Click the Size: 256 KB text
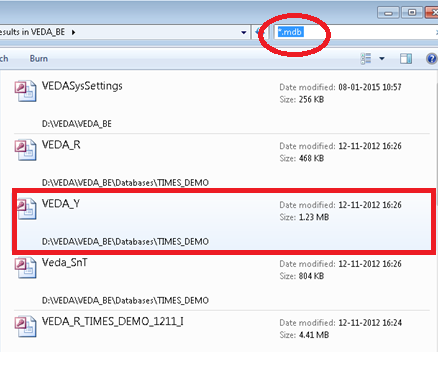The height and width of the screenshot is (381, 438). click(302, 100)
